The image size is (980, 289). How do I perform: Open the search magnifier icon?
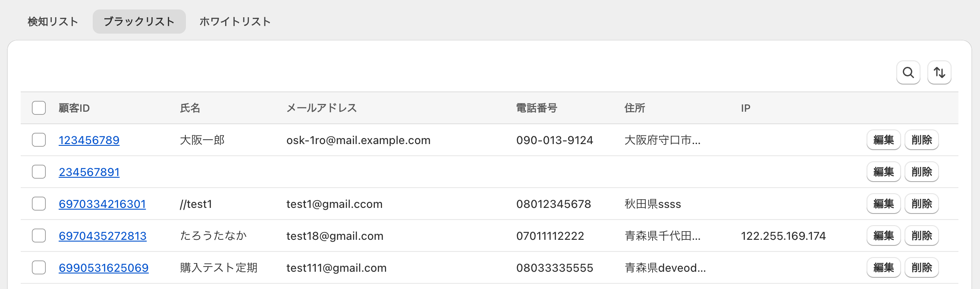pyautogui.click(x=908, y=72)
